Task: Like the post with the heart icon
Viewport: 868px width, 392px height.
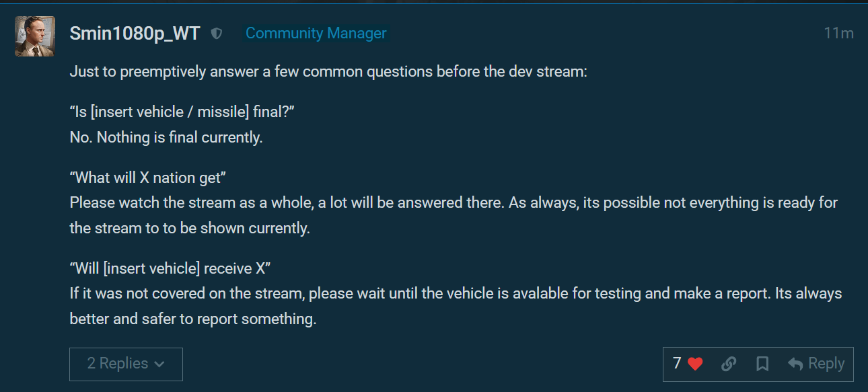Action: (695, 364)
